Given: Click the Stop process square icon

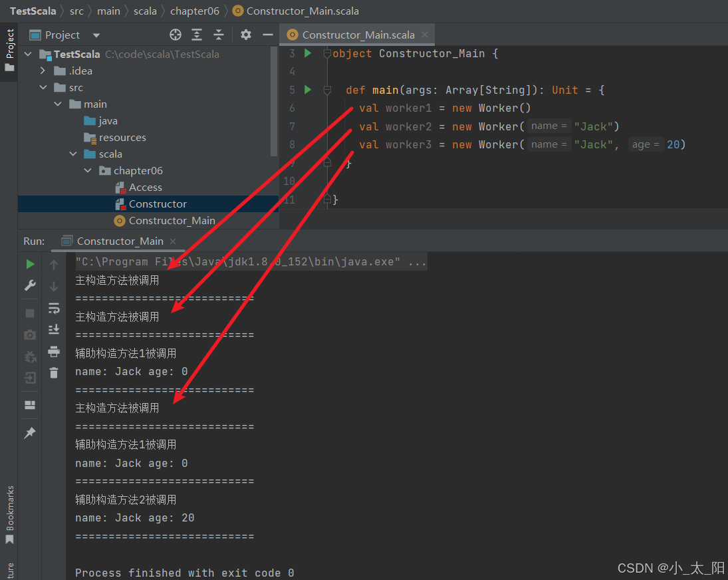Looking at the screenshot, I should pyautogui.click(x=30, y=313).
